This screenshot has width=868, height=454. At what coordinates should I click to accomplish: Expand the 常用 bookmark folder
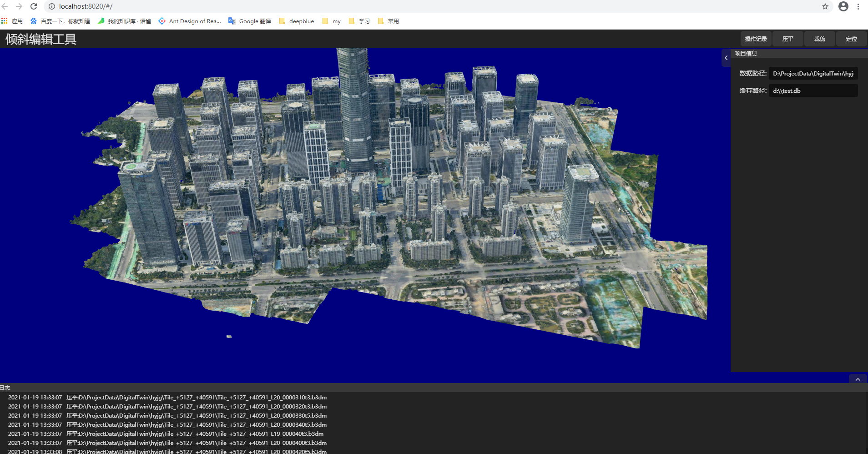pos(389,21)
